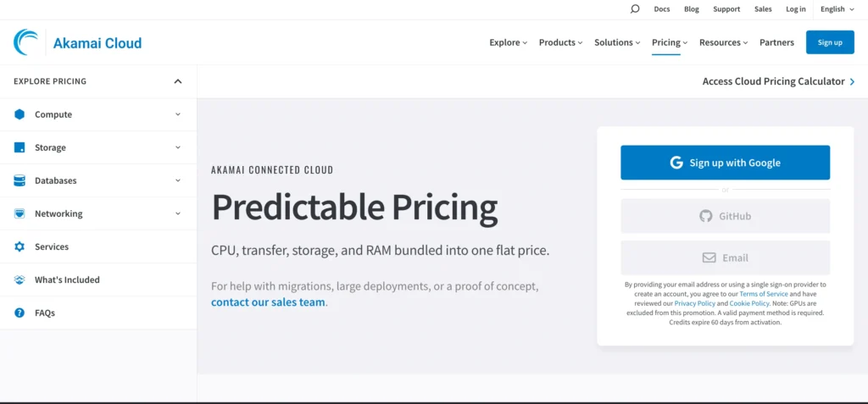Open the Products navigation menu
Viewport: 868px width, 404px height.
tap(560, 42)
